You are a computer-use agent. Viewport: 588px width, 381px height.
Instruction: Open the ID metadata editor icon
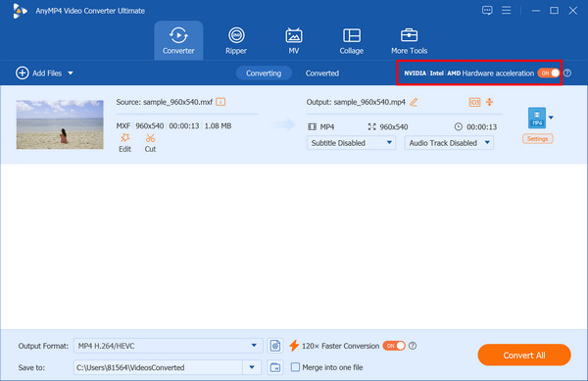[x=474, y=102]
